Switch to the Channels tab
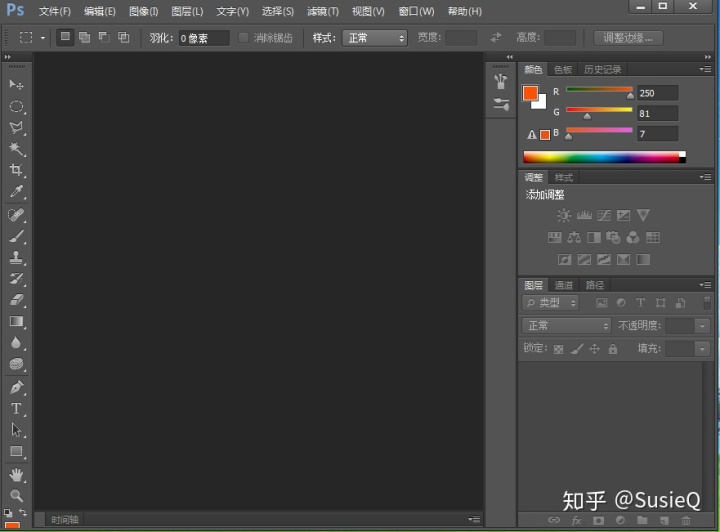The height and width of the screenshot is (532, 720). [563, 285]
